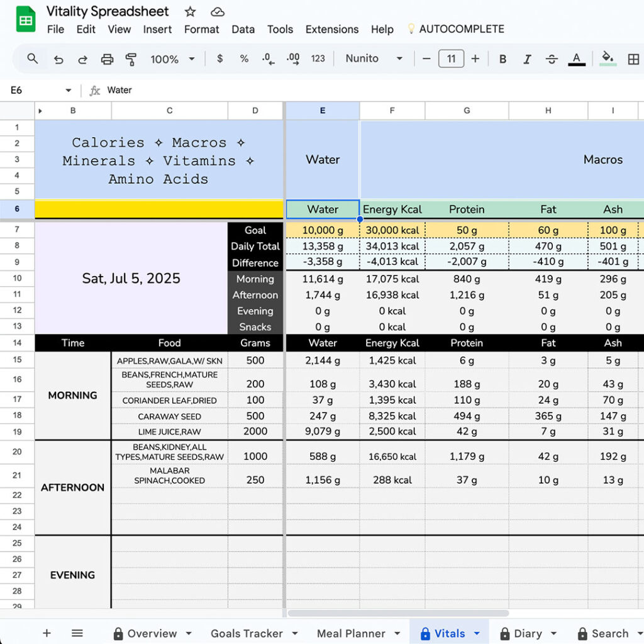Image resolution: width=644 pixels, height=644 pixels.
Task: Toggle italic formatting
Action: click(x=527, y=59)
